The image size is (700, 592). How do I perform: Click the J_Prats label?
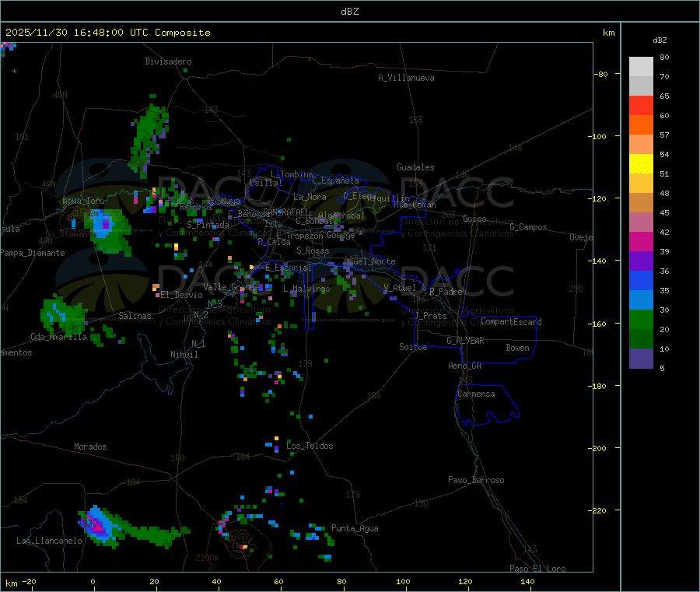431,316
